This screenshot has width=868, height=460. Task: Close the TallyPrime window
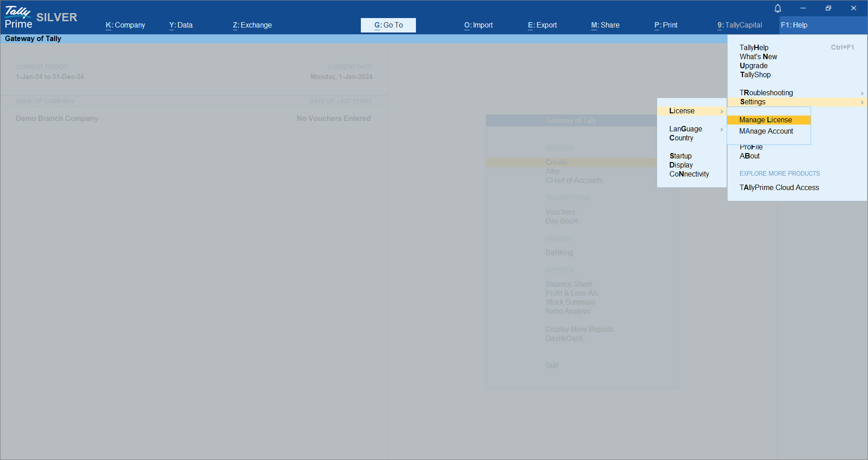(854, 8)
